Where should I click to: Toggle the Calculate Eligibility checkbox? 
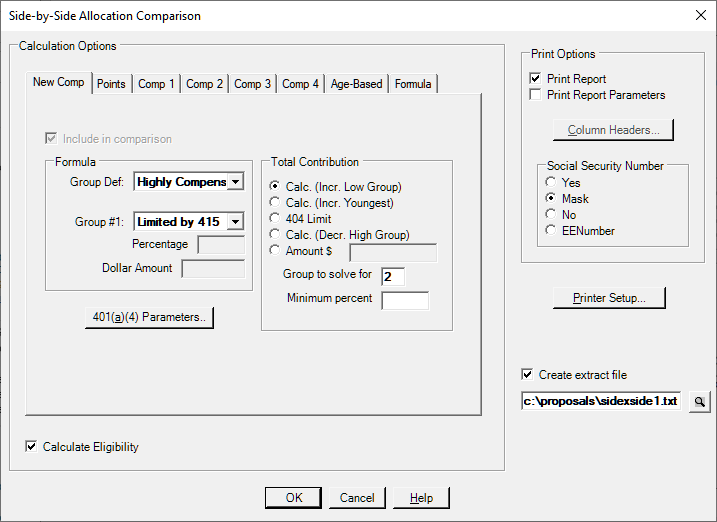[31, 447]
